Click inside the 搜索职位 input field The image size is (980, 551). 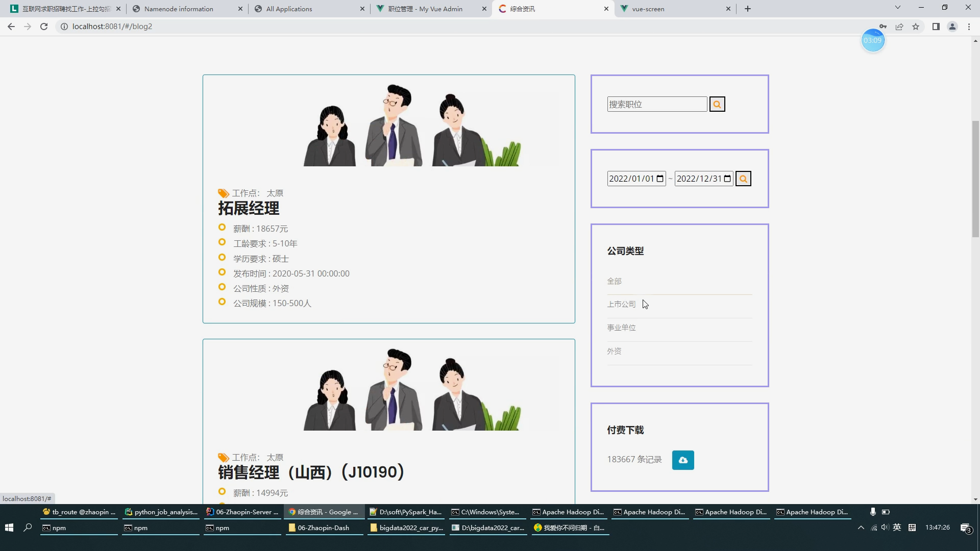tap(657, 104)
